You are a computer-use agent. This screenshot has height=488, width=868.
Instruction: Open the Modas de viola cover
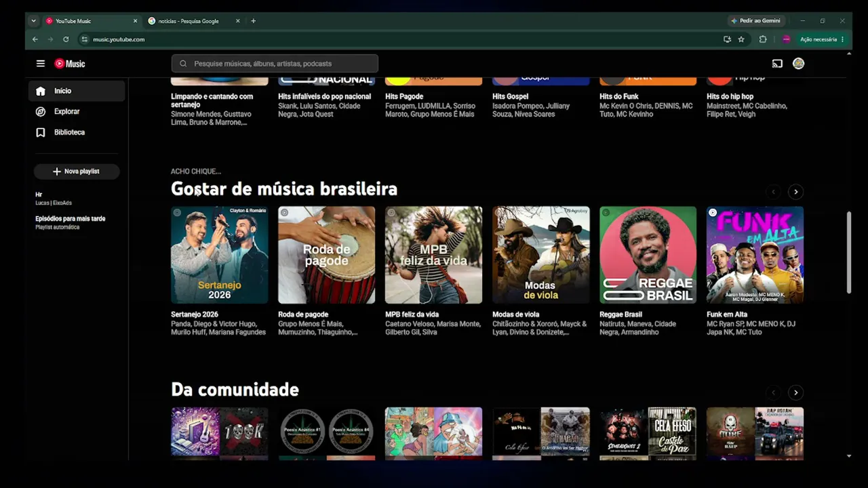tap(541, 255)
